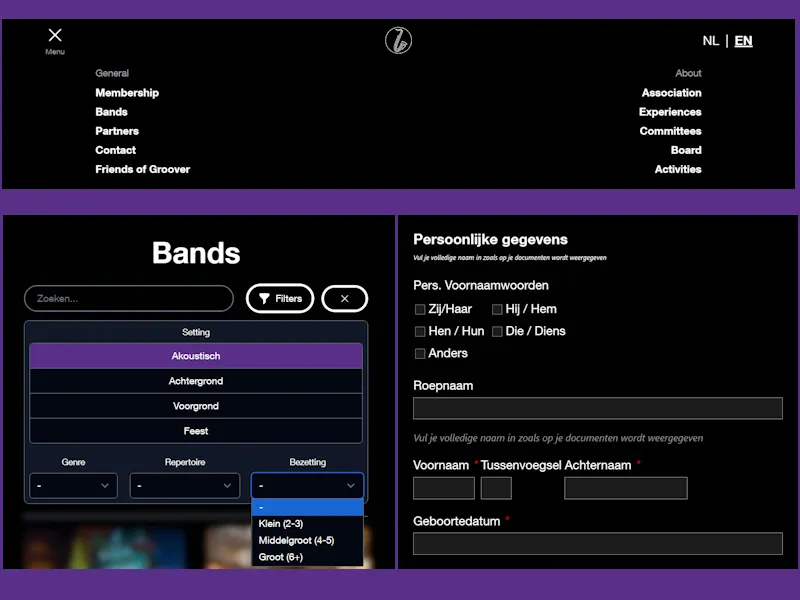Screen dimensions: 800x600
Task: Open the Association menu item
Action: pos(671,93)
